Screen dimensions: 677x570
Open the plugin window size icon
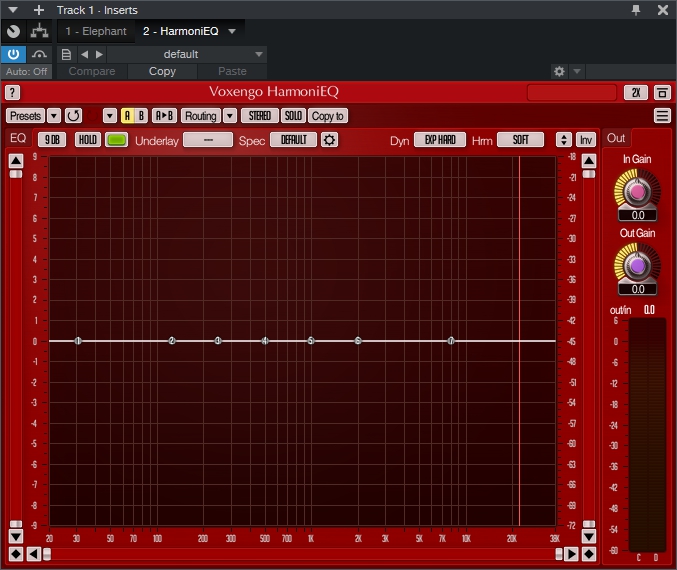point(662,93)
